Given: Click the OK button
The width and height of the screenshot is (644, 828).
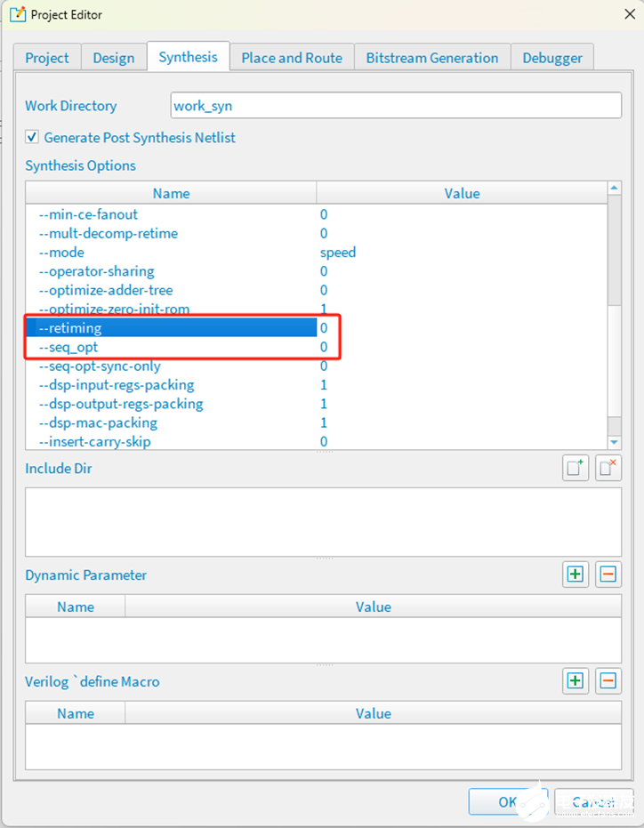Looking at the screenshot, I should (x=507, y=801).
